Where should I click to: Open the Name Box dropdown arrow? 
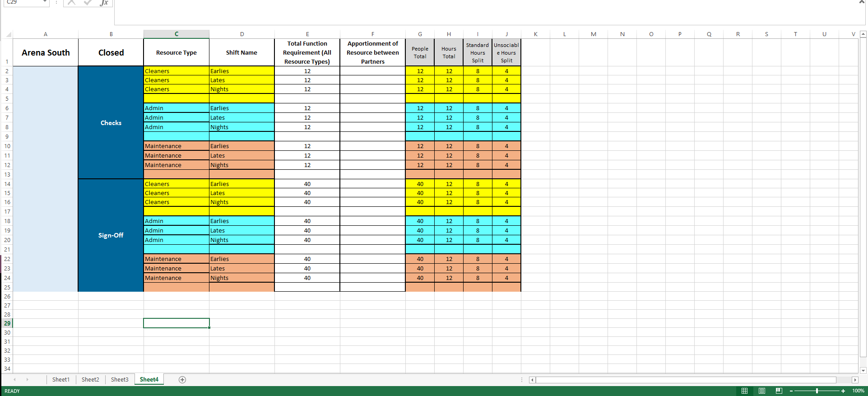(45, 2)
